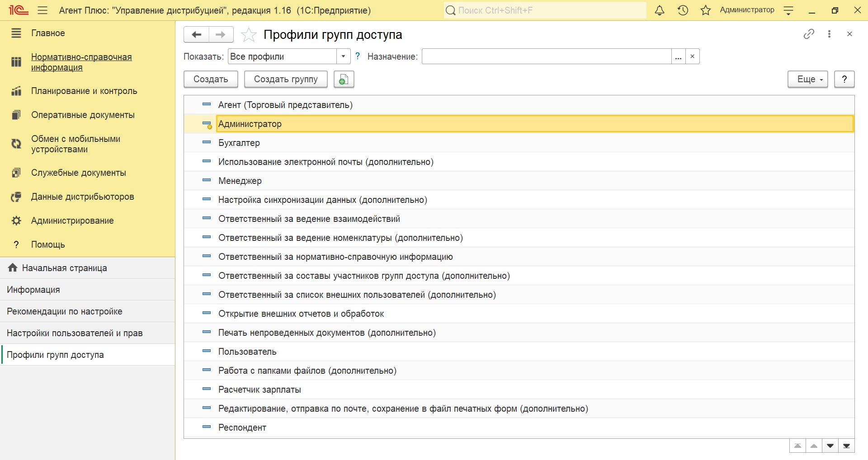
Task: Open the Еще dropdown menu
Action: pyautogui.click(x=808, y=79)
